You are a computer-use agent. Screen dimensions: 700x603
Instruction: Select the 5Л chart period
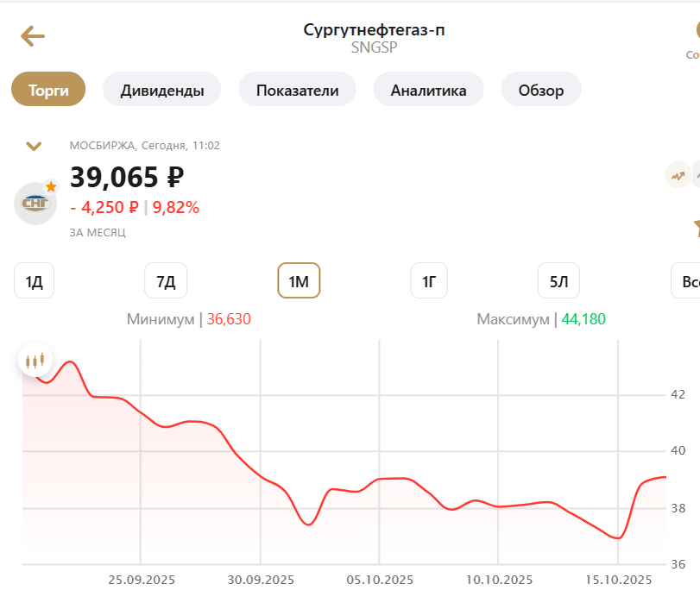click(559, 280)
